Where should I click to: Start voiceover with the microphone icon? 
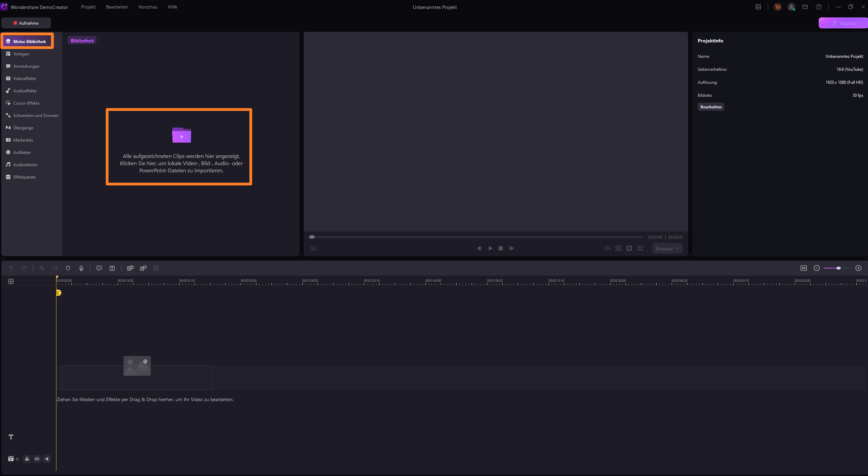pos(81,268)
